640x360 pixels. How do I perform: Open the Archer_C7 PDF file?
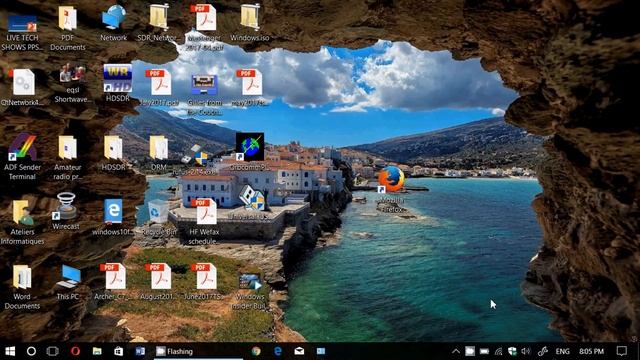click(x=113, y=282)
